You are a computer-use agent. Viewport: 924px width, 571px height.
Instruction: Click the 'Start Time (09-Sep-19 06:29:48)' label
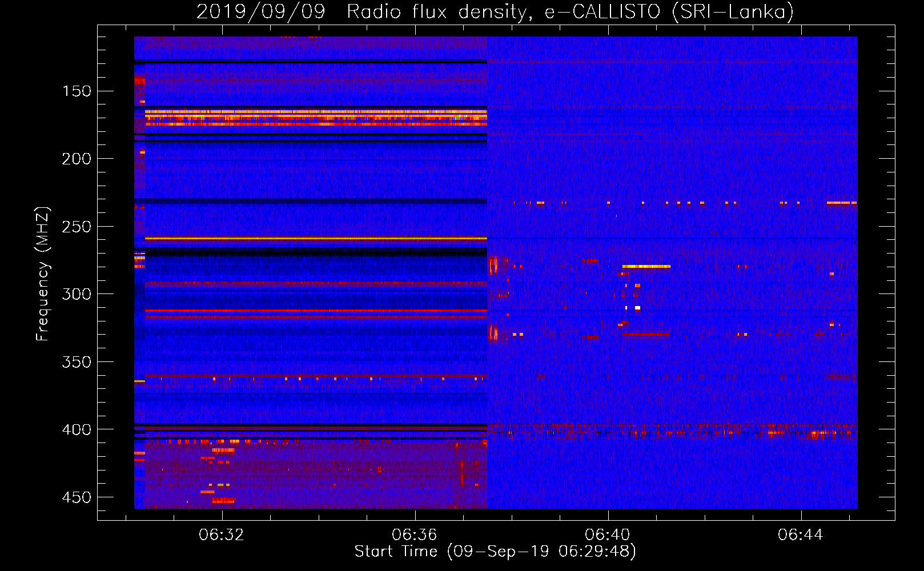495,551
